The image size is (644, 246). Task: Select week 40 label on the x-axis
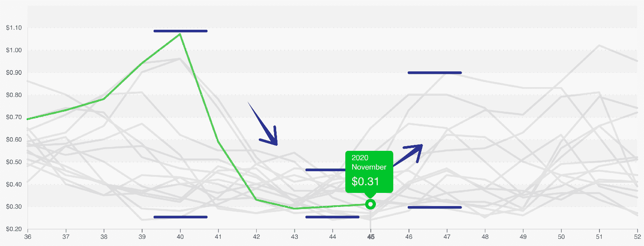point(180,236)
